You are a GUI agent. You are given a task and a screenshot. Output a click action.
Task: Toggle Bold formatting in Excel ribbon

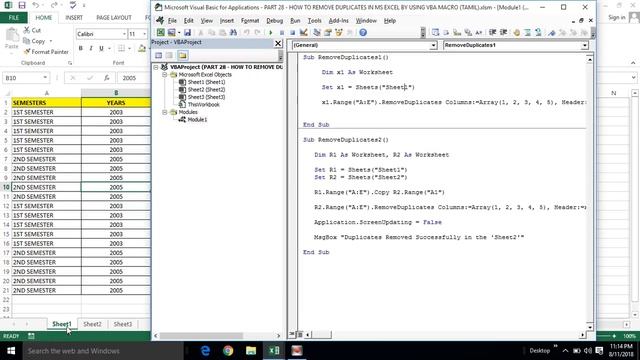80,49
